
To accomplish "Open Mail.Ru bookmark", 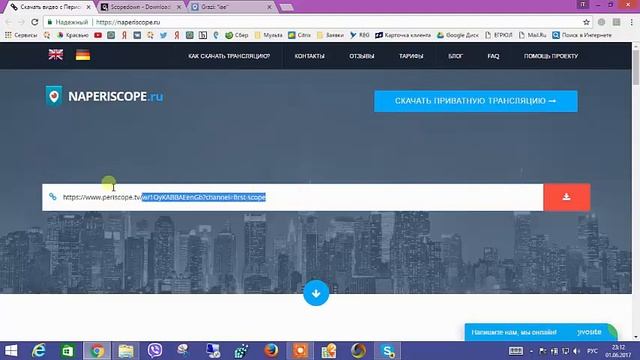I will point(532,36).
